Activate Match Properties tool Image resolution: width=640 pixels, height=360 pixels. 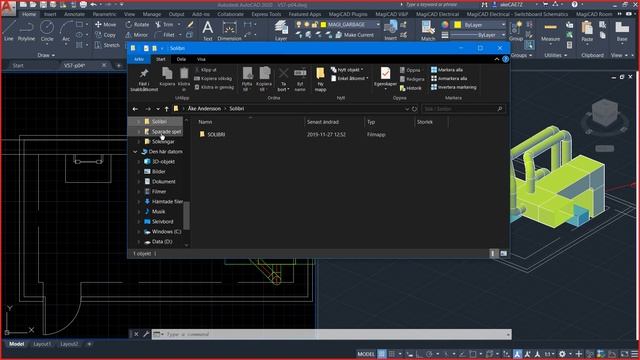tap(428, 30)
